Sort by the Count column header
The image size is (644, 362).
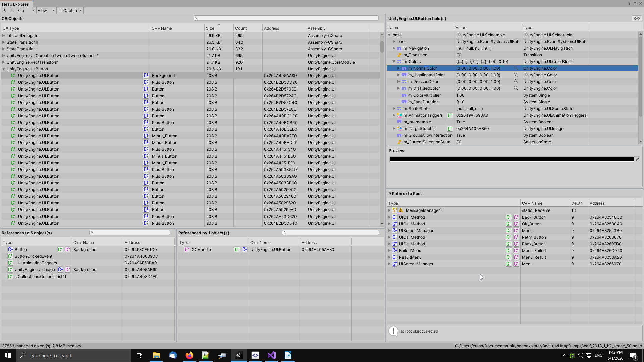241,28
